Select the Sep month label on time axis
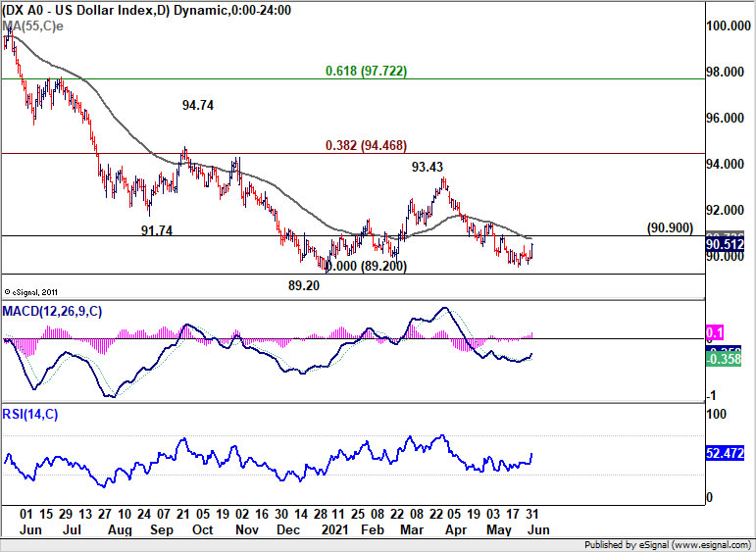This screenshot has width=756, height=552. coord(162,529)
